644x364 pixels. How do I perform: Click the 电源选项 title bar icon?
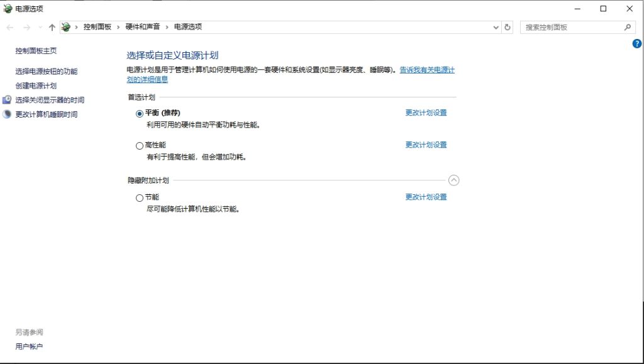click(x=8, y=9)
